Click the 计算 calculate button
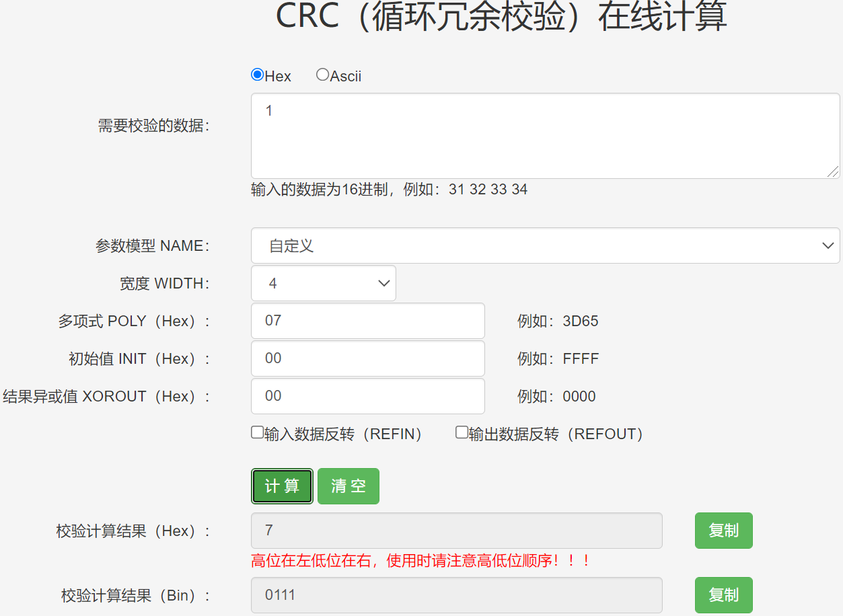The width and height of the screenshot is (843, 616). coord(282,486)
